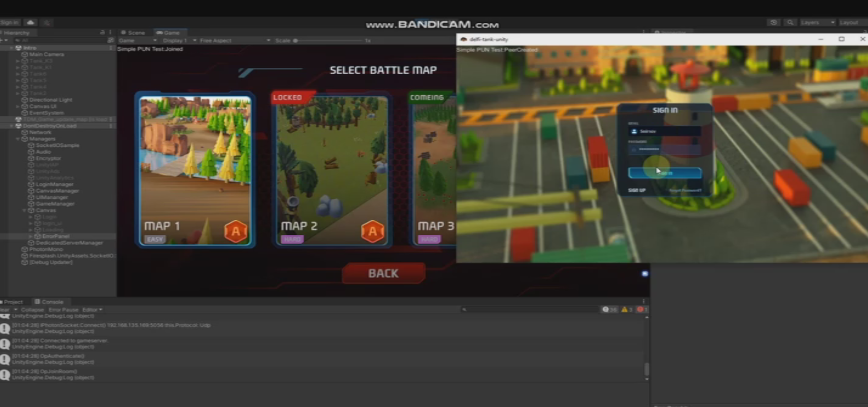Expand the Canvas UI object in Hierarchy
868x407 pixels.
[x=18, y=106]
